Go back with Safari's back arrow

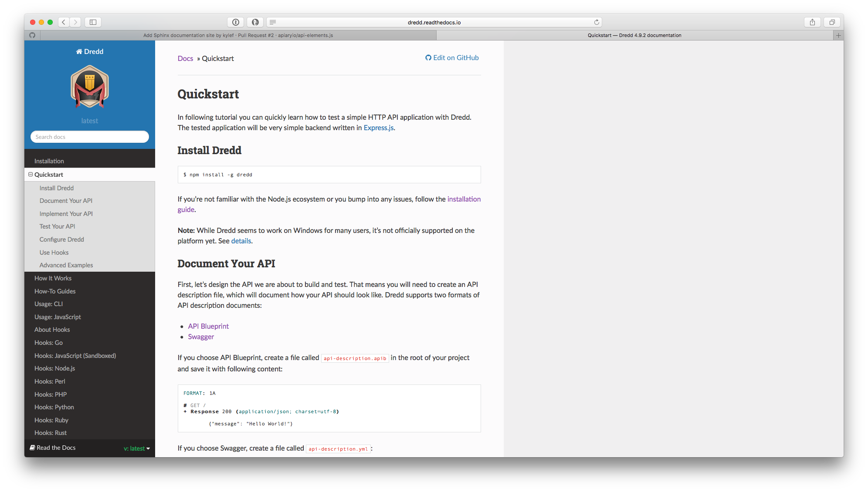point(64,22)
